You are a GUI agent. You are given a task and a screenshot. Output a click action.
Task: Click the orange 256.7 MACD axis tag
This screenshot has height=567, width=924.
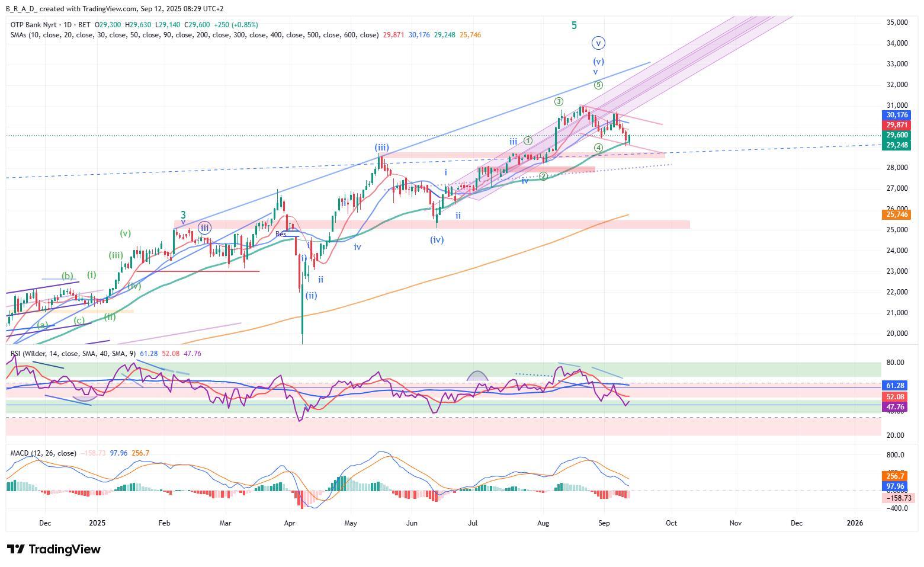click(x=895, y=476)
